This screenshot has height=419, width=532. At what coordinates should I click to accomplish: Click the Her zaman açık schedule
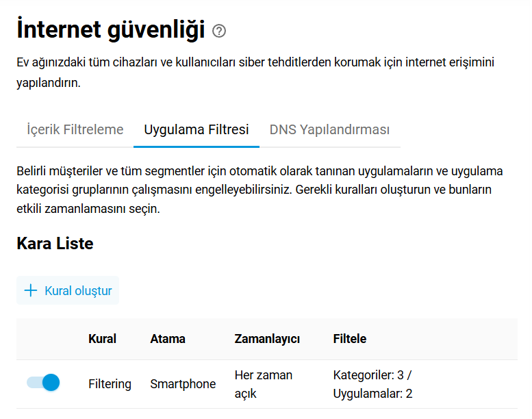coord(264,384)
